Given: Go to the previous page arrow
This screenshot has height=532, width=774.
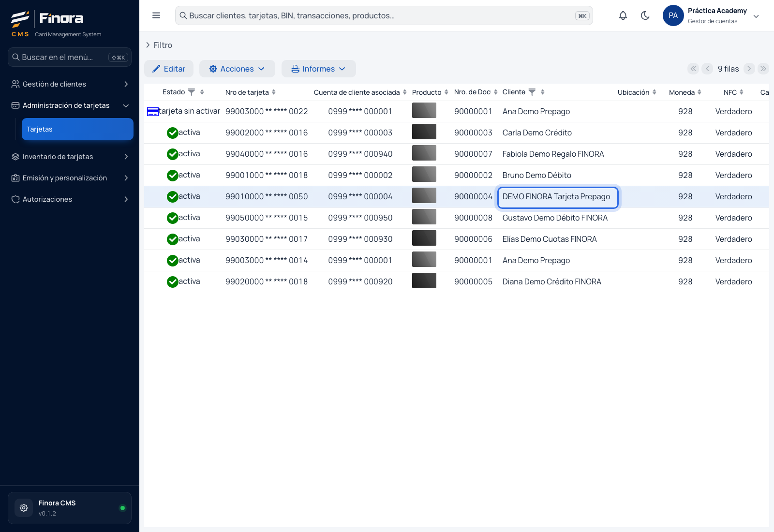Looking at the screenshot, I should tap(708, 69).
